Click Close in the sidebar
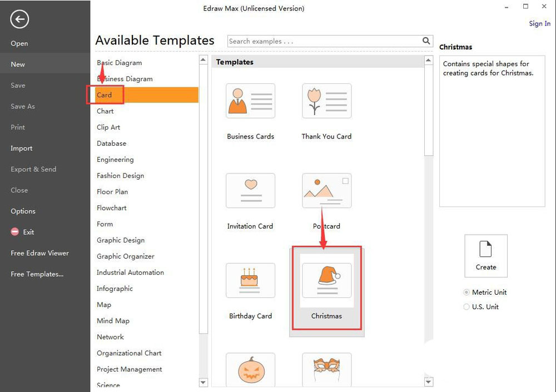556x392 pixels. [19, 190]
